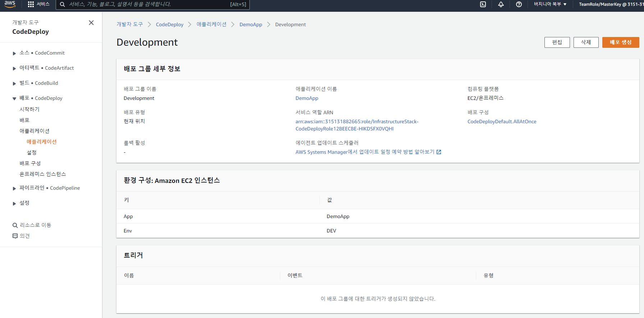This screenshot has height=318, width=644.
Task: Go to 애플리케이션 breadcrumb
Action: pos(212,24)
